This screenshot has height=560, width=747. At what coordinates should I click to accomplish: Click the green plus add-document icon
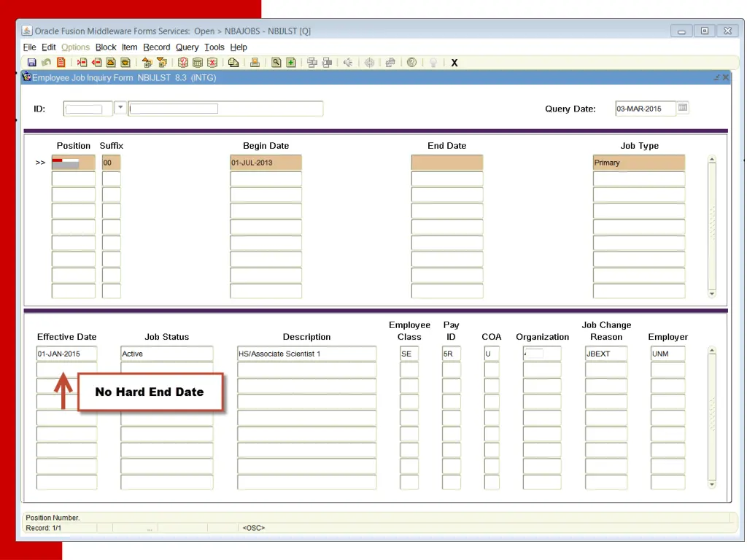coord(291,63)
